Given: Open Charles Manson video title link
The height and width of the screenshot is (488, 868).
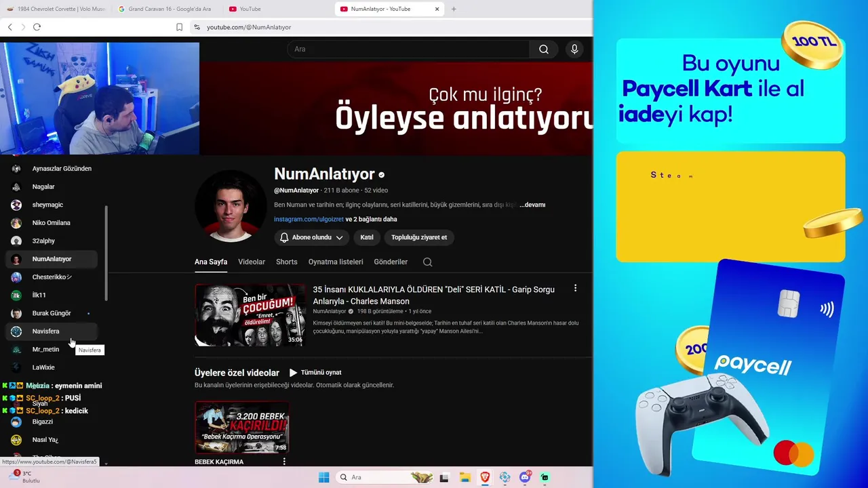Looking at the screenshot, I should pyautogui.click(x=433, y=295).
